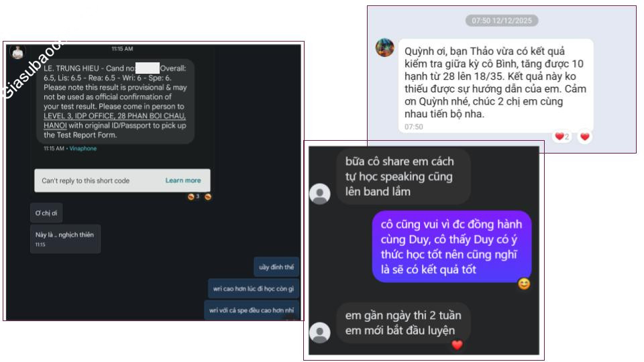Image resolution: width=644 pixels, height=362 pixels.
Task: Click the profile photo in the SMS chat header
Action: [17, 52]
